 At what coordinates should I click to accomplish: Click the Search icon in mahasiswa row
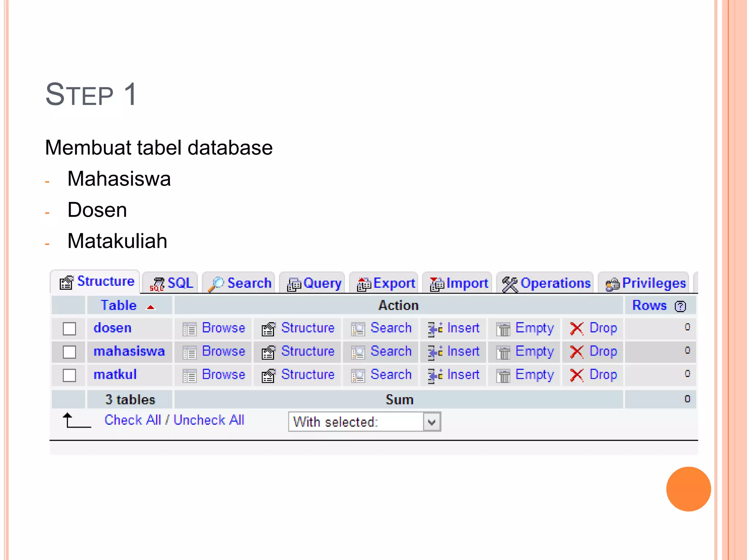(x=358, y=353)
